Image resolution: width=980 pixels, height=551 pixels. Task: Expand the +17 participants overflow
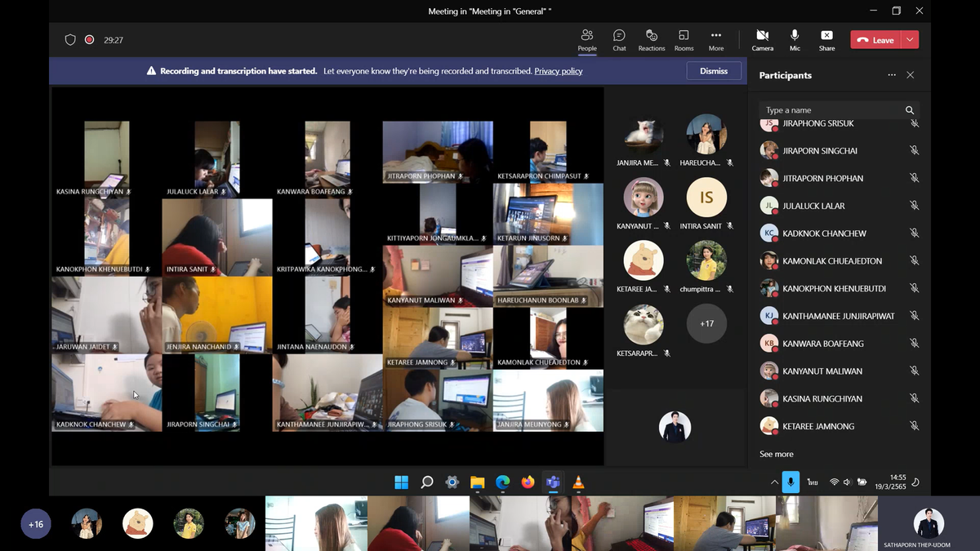click(706, 323)
